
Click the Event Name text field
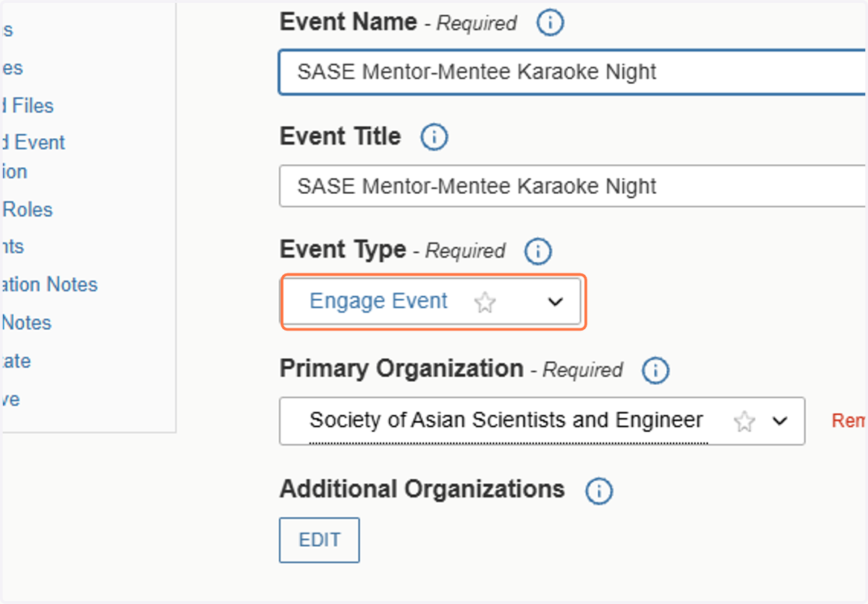(x=572, y=72)
